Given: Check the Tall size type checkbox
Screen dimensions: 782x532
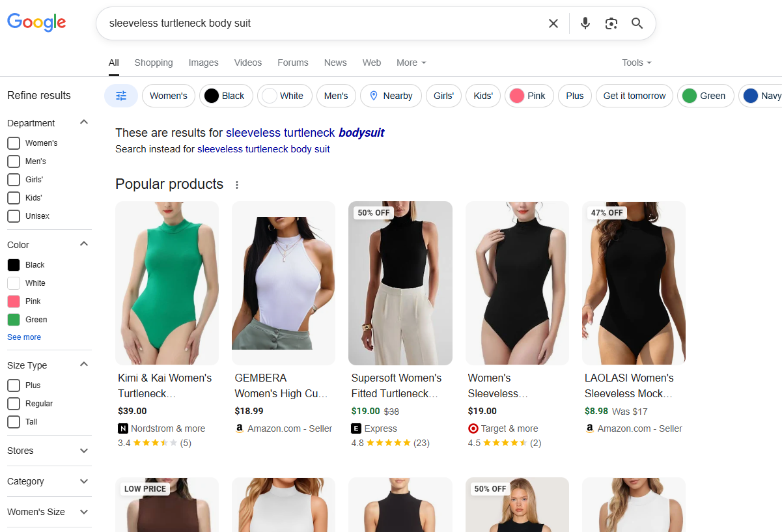Looking at the screenshot, I should click(x=14, y=422).
